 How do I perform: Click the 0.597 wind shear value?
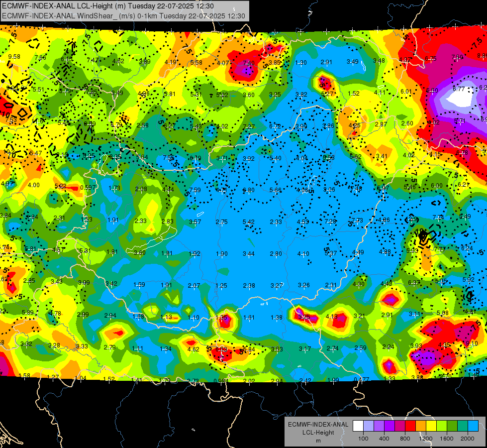click(x=88, y=188)
